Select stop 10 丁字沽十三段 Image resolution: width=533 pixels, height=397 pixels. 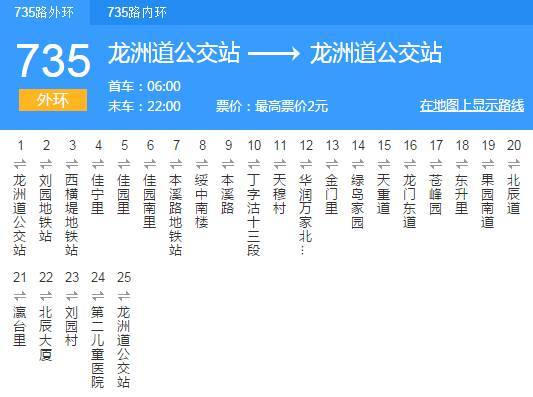pos(254,215)
